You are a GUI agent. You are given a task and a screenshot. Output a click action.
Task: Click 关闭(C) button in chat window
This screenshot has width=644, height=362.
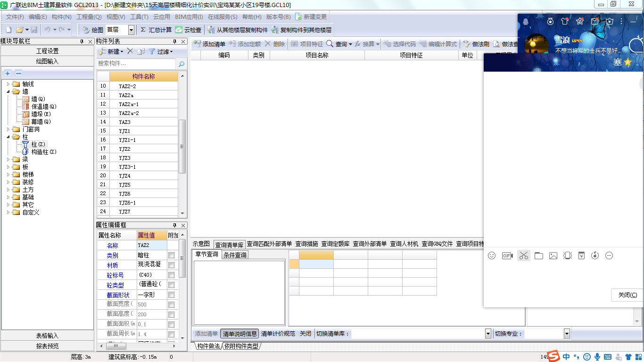tap(627, 295)
